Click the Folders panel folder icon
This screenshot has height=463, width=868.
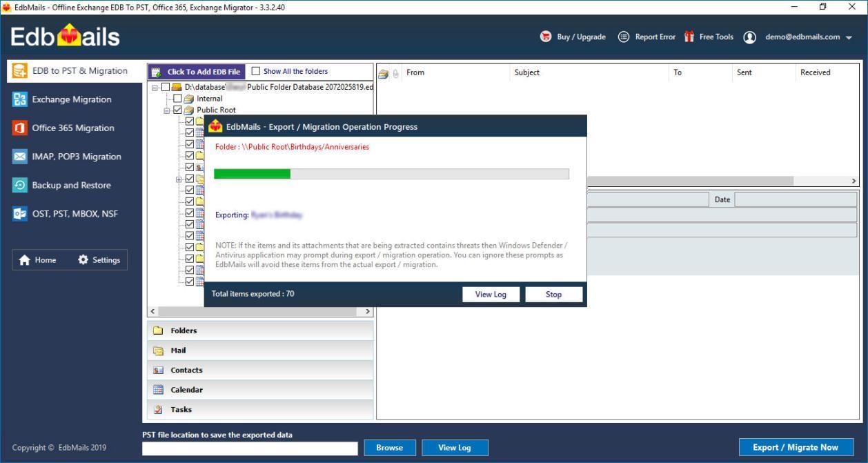(x=158, y=331)
